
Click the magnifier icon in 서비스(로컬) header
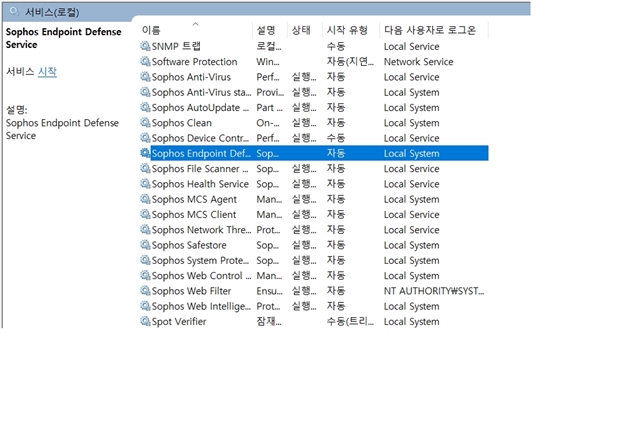[14, 11]
